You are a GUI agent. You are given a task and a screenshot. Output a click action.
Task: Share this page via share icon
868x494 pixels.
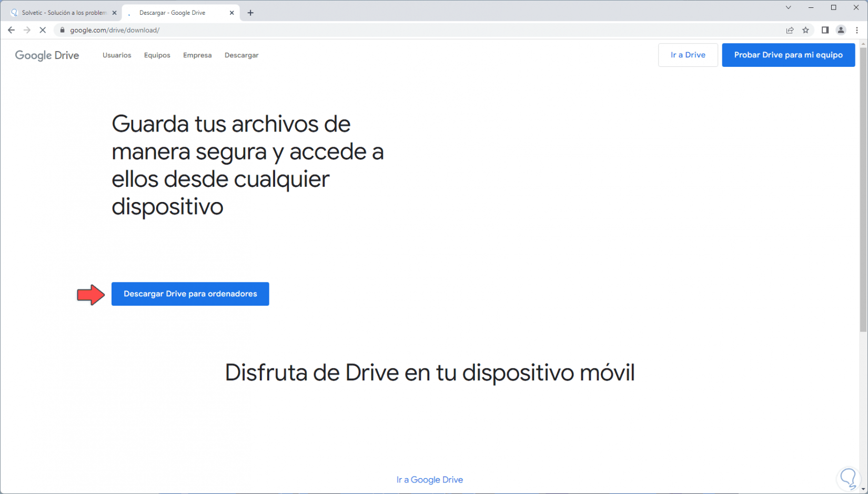tap(790, 30)
